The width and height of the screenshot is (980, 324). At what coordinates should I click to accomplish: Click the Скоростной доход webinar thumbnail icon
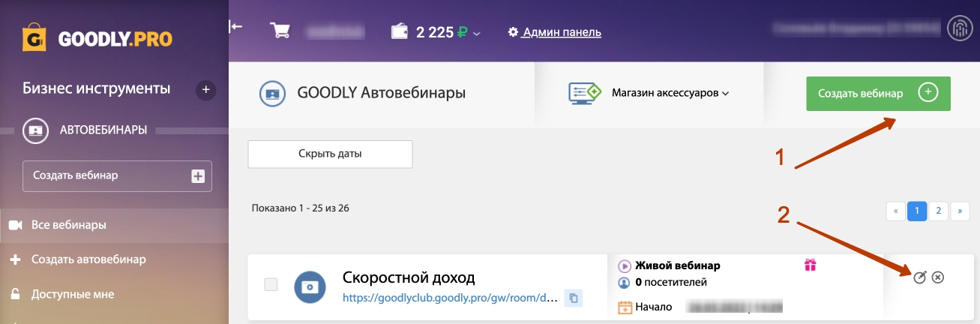point(309,287)
